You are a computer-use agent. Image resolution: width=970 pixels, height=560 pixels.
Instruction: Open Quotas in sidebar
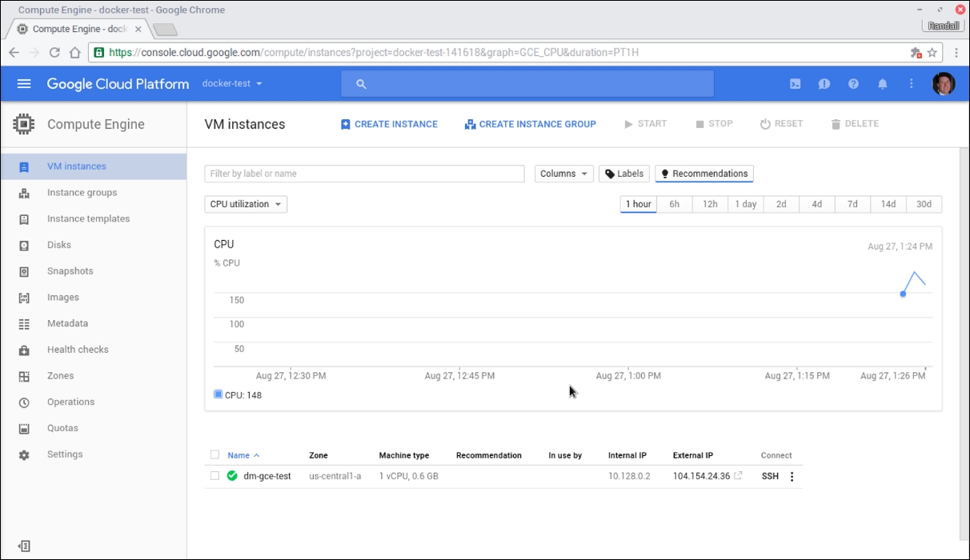coord(93,428)
